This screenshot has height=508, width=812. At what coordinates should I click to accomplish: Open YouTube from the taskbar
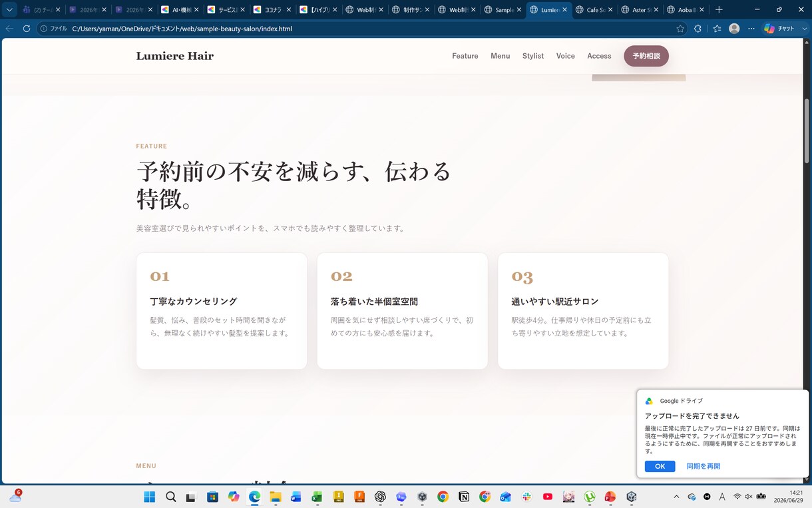[x=548, y=497]
